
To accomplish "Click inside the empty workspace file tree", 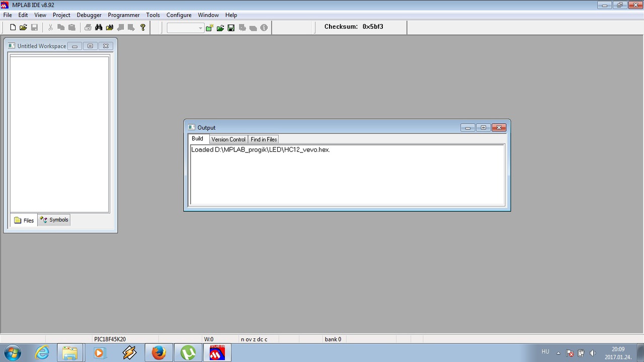I will coord(59,134).
